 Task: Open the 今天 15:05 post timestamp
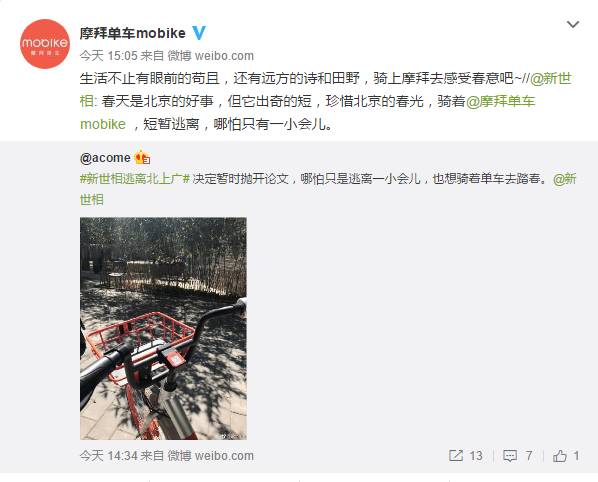coord(108,56)
